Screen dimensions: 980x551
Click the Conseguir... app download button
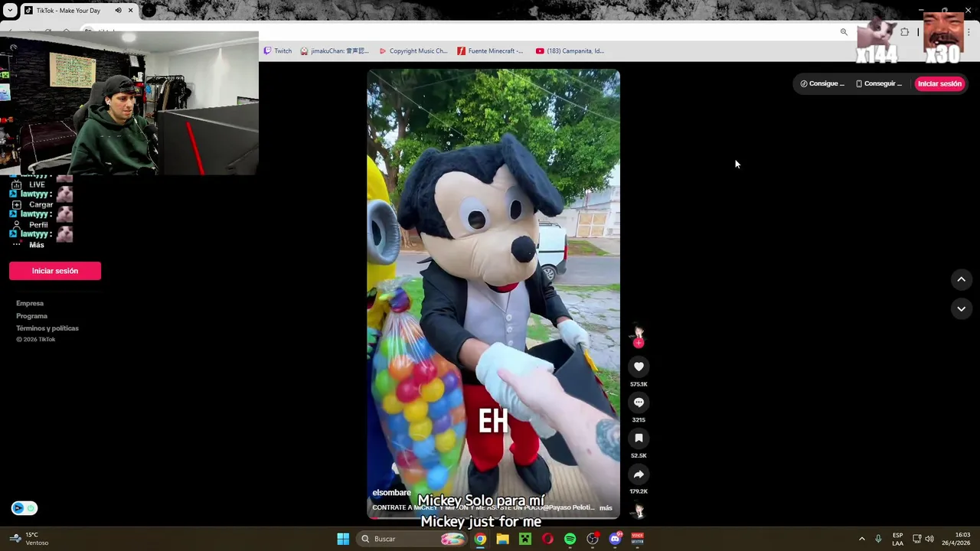click(879, 83)
